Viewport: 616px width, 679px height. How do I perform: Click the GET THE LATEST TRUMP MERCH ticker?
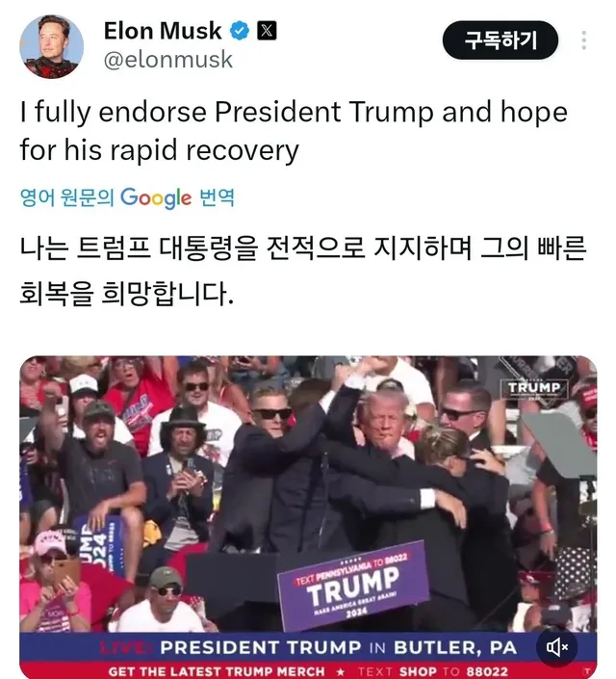[x=217, y=671]
